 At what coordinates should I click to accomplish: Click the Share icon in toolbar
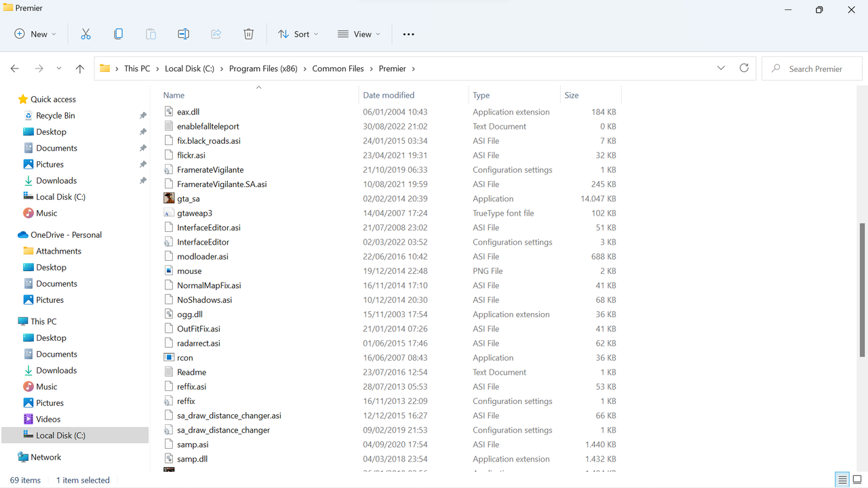tap(216, 34)
